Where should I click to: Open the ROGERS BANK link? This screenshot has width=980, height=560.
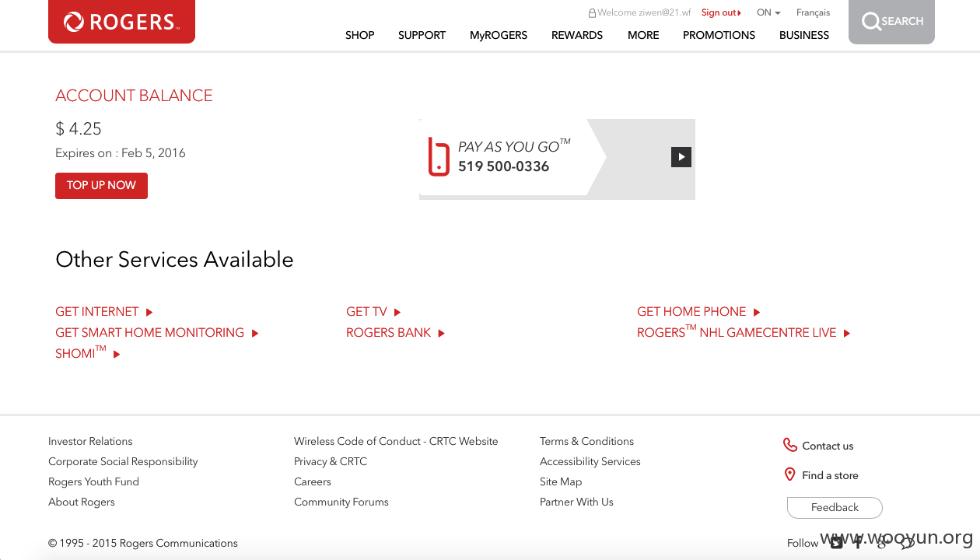(x=388, y=333)
